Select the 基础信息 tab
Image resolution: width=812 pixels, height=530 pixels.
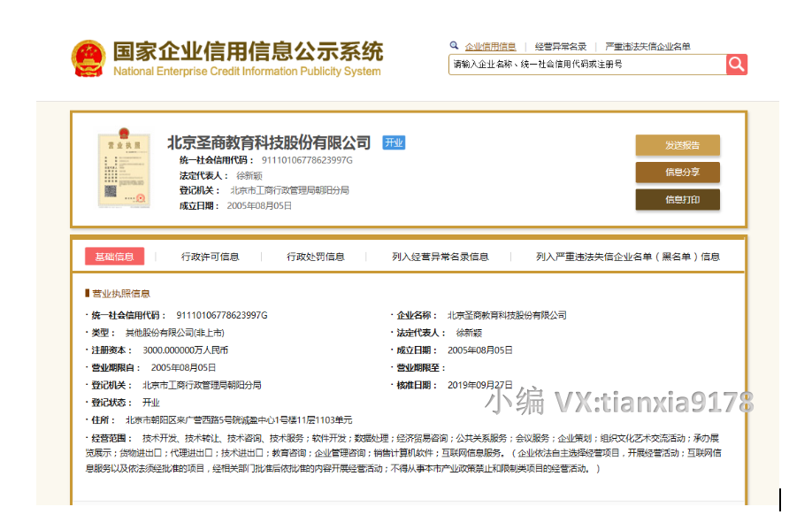(x=114, y=257)
